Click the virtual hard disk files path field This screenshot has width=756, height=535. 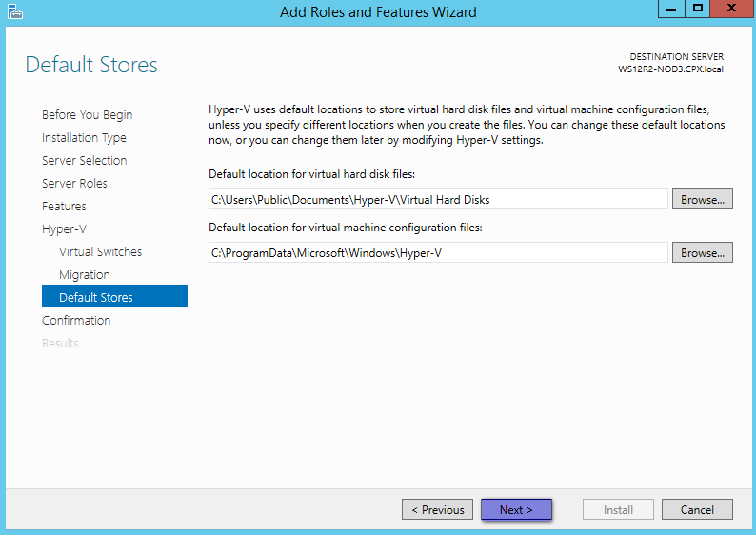click(438, 199)
